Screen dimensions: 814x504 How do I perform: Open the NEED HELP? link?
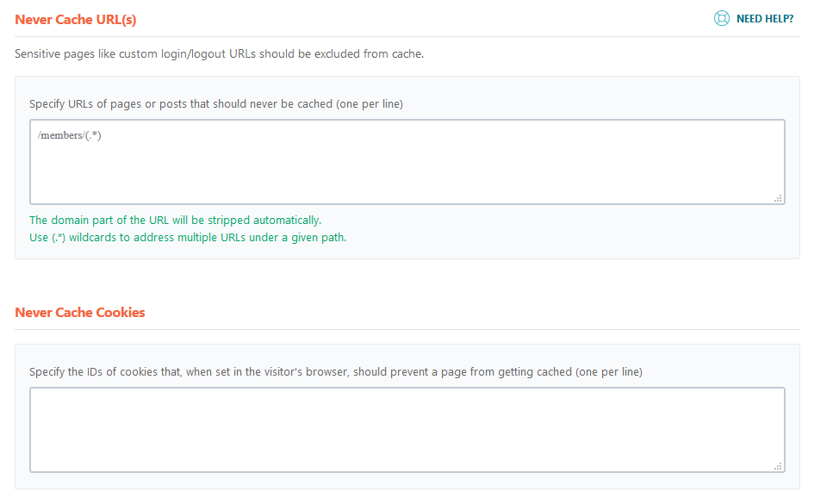pyautogui.click(x=763, y=17)
